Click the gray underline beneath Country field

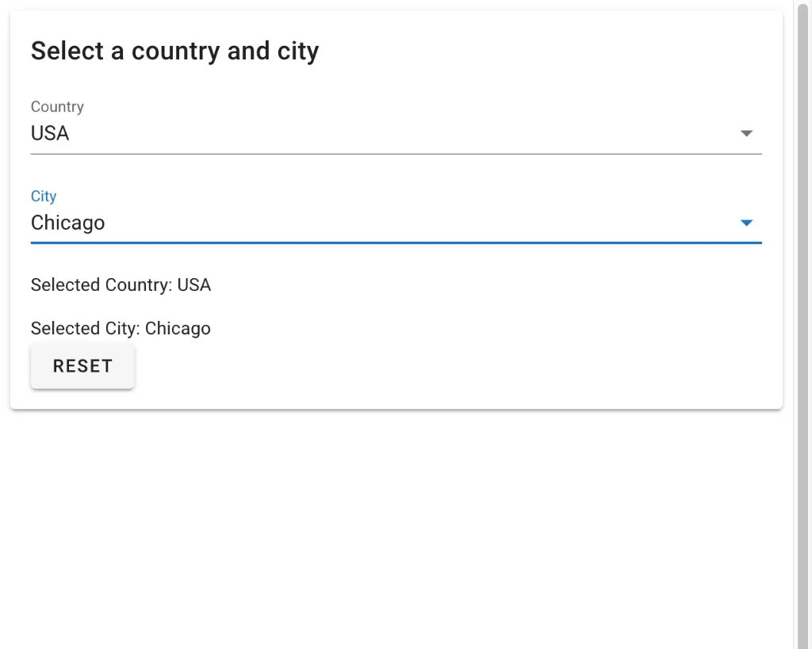(395, 153)
